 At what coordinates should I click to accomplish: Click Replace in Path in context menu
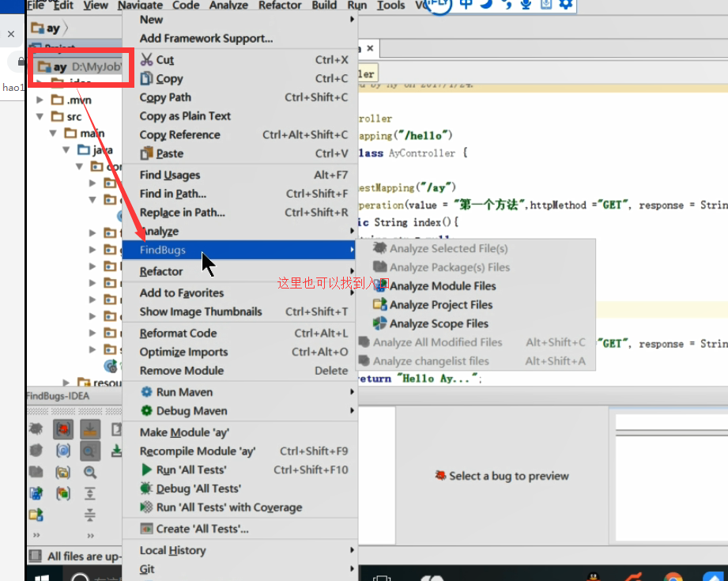click(240, 213)
